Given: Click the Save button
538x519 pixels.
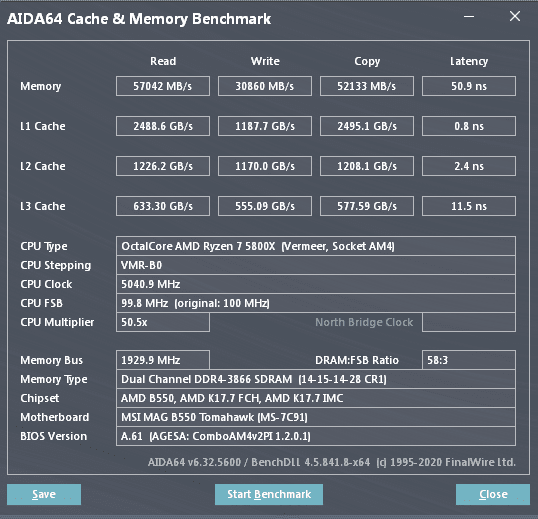Looking at the screenshot, I should (44, 494).
